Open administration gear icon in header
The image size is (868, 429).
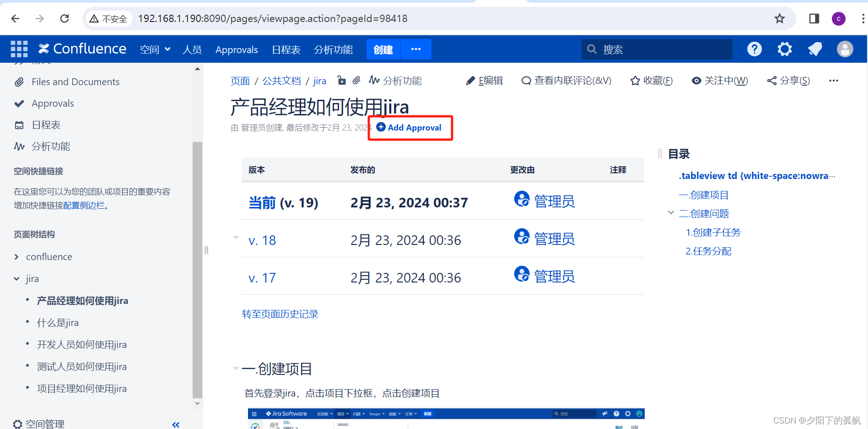pyautogui.click(x=785, y=49)
